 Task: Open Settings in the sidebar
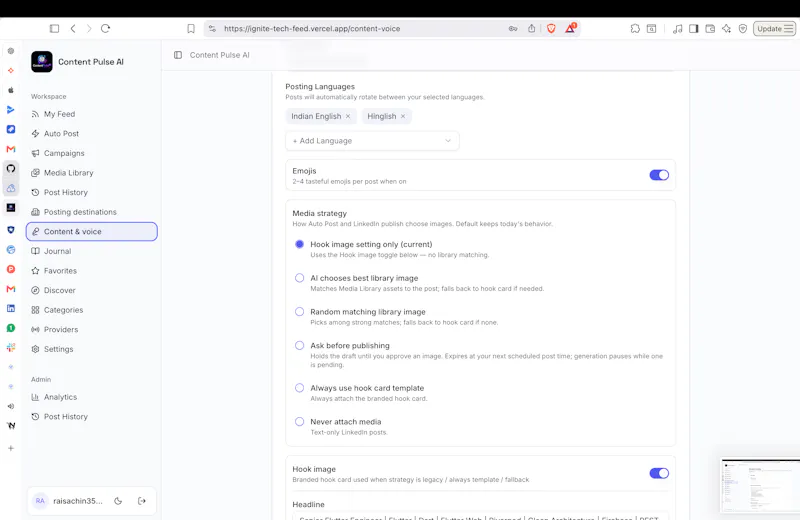pos(92,349)
